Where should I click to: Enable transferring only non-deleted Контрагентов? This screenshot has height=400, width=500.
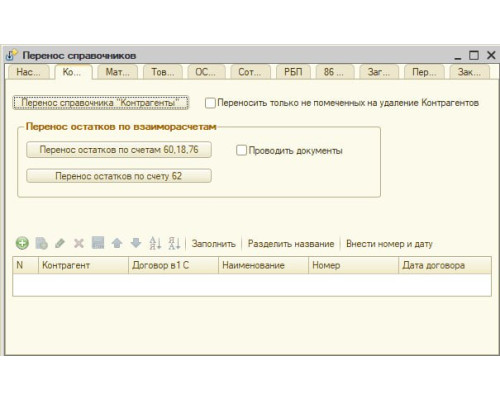click(210, 103)
